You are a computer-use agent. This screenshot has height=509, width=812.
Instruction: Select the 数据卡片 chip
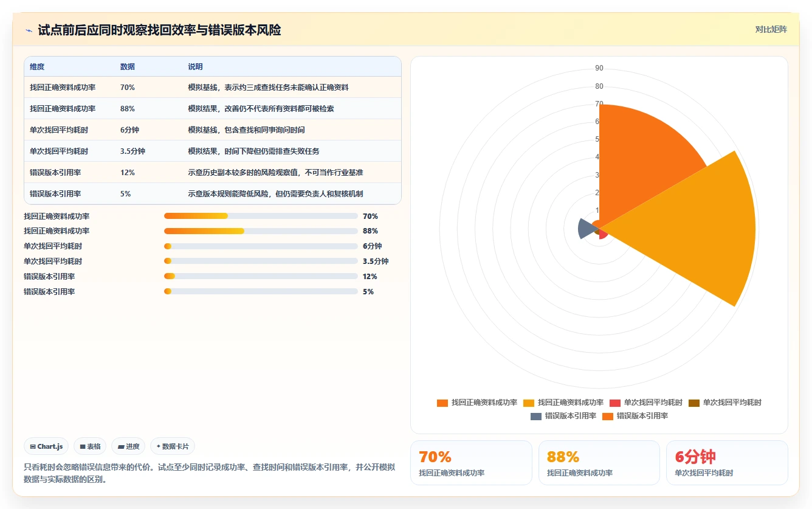pyautogui.click(x=173, y=446)
